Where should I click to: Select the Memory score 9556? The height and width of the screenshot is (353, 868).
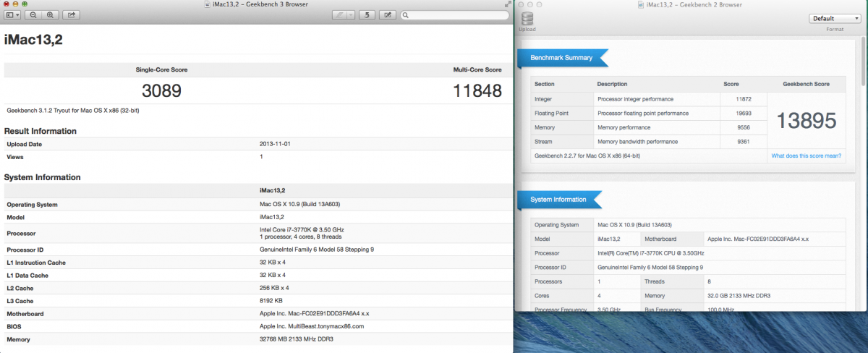point(744,127)
